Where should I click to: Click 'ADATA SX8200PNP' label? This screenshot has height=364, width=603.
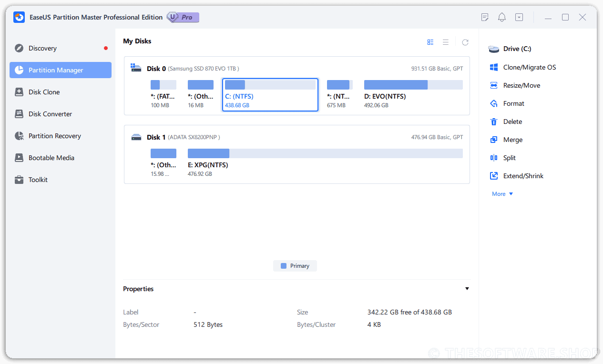click(x=194, y=137)
